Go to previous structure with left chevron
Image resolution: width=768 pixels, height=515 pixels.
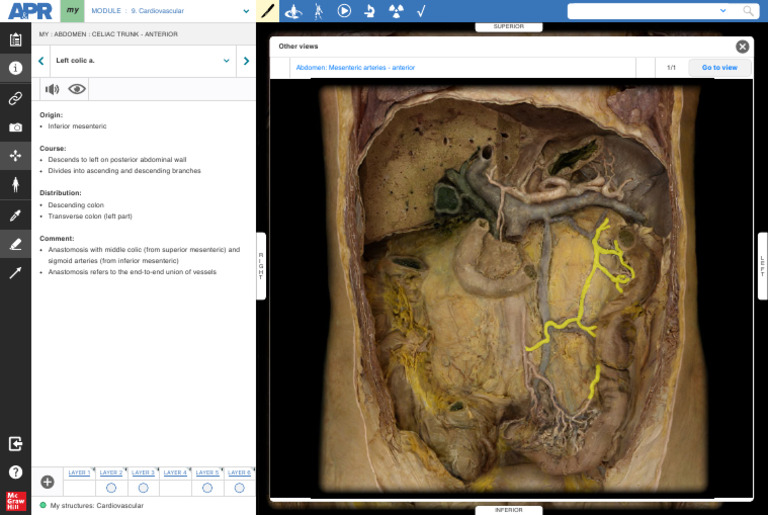(41, 61)
